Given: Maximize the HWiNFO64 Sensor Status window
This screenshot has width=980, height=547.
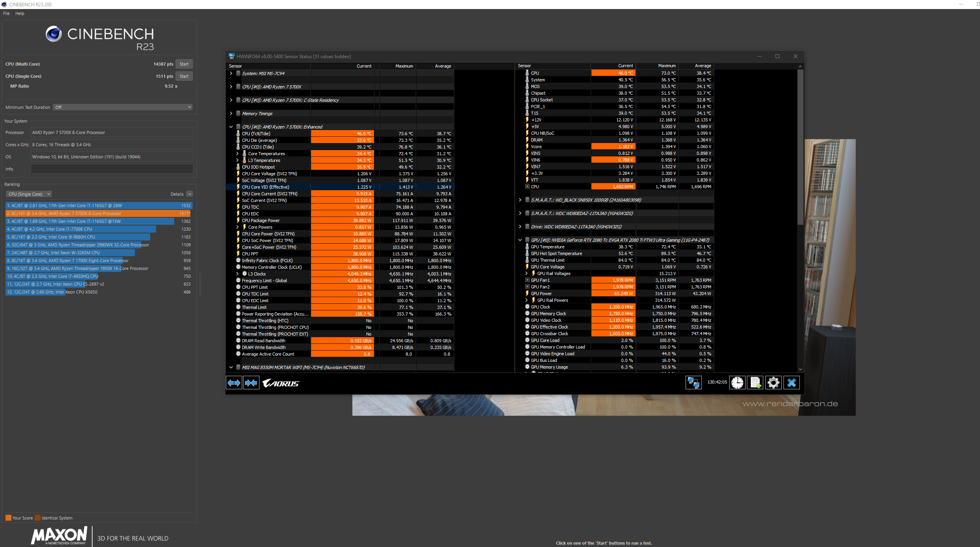Looking at the screenshot, I should click(777, 56).
